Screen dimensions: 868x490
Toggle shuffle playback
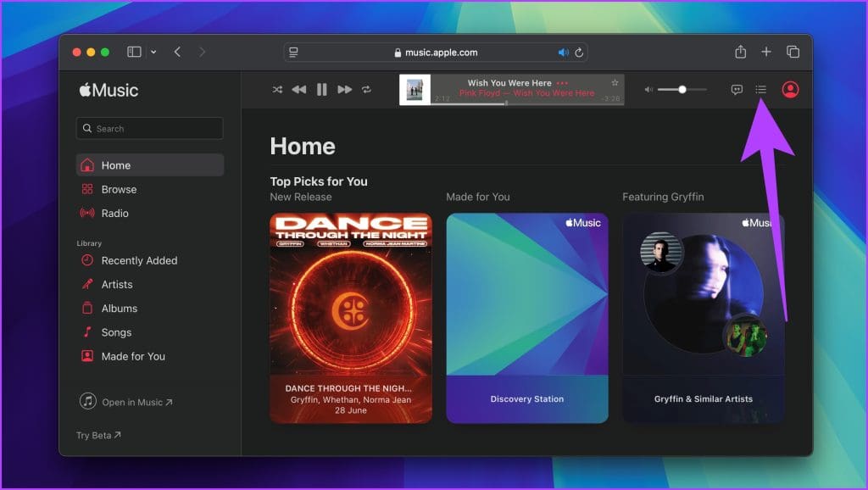click(x=277, y=89)
